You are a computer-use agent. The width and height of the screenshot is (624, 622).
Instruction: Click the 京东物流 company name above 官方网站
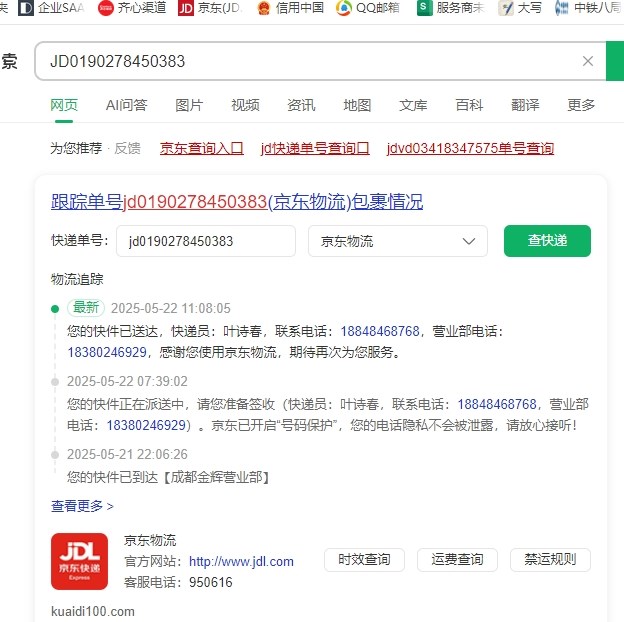pos(150,540)
